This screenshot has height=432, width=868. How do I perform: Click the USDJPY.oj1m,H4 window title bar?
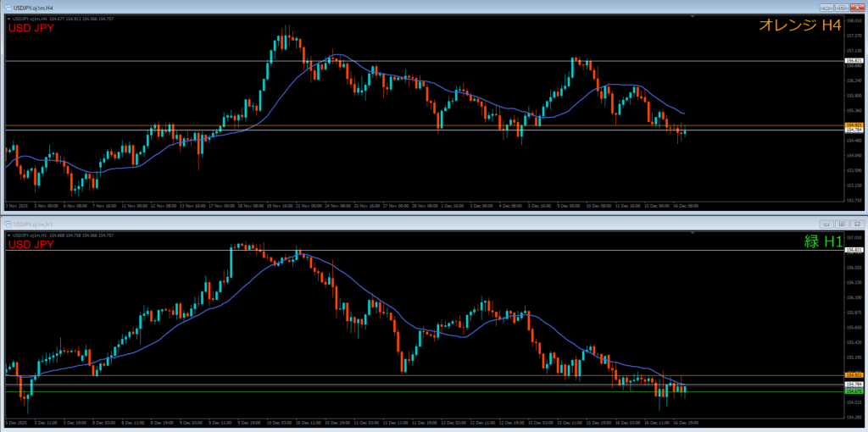(339, 7)
